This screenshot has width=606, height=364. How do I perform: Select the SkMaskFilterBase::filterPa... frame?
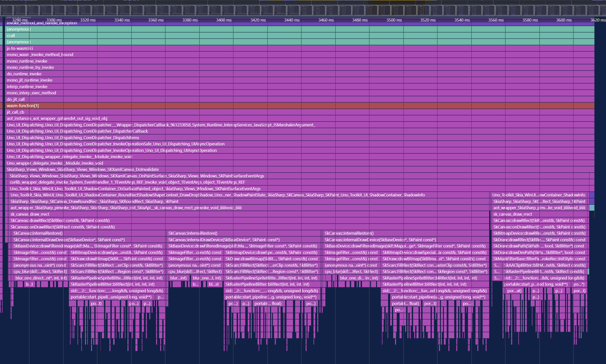point(539,259)
